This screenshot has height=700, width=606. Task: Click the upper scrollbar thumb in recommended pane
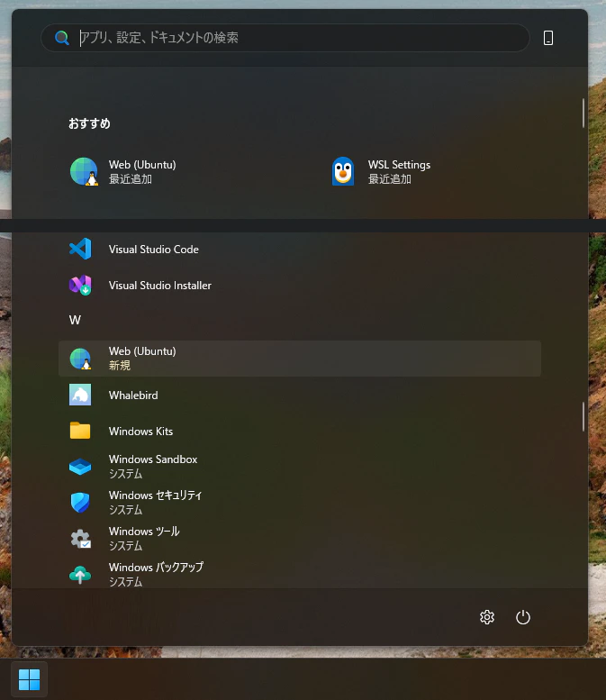coord(583,113)
